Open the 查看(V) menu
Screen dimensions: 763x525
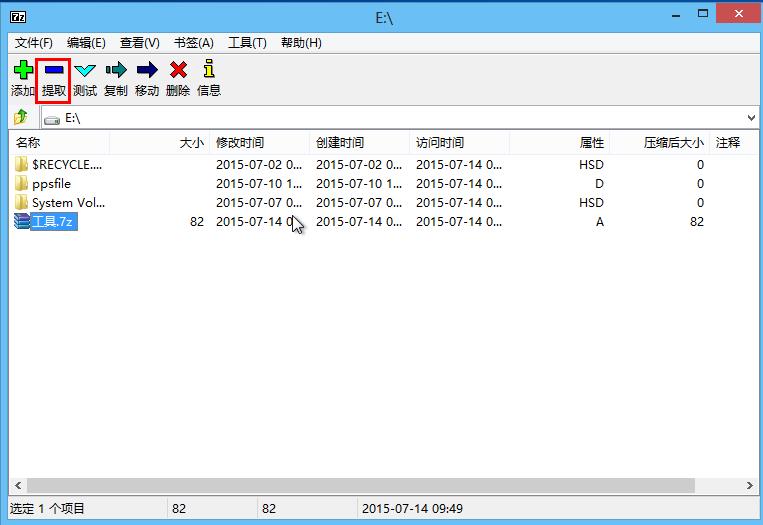click(140, 43)
